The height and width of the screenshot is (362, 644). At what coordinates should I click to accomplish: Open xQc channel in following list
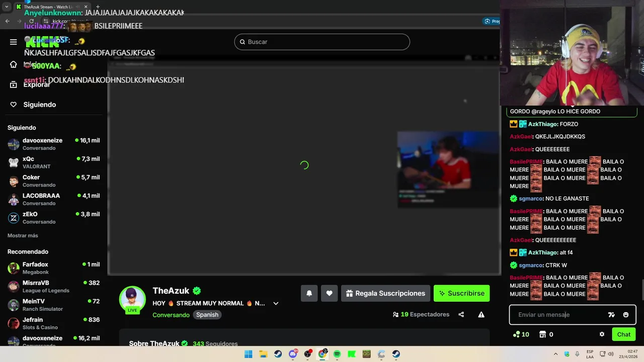[53, 162]
